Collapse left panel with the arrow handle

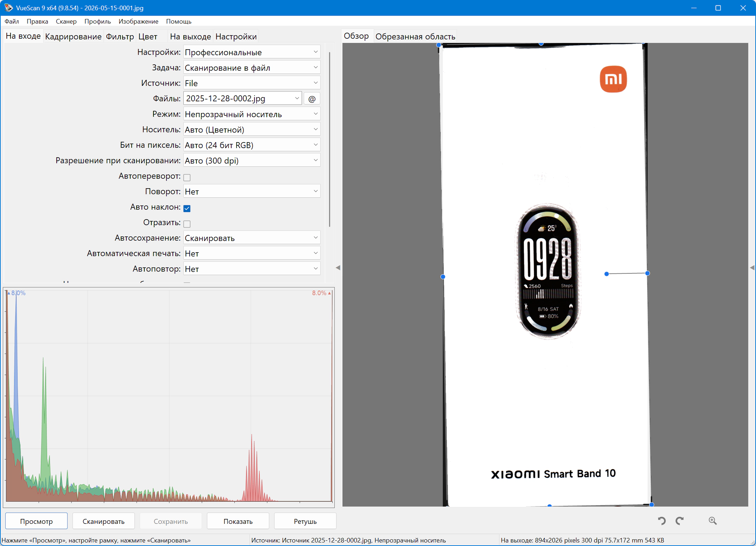click(x=338, y=268)
